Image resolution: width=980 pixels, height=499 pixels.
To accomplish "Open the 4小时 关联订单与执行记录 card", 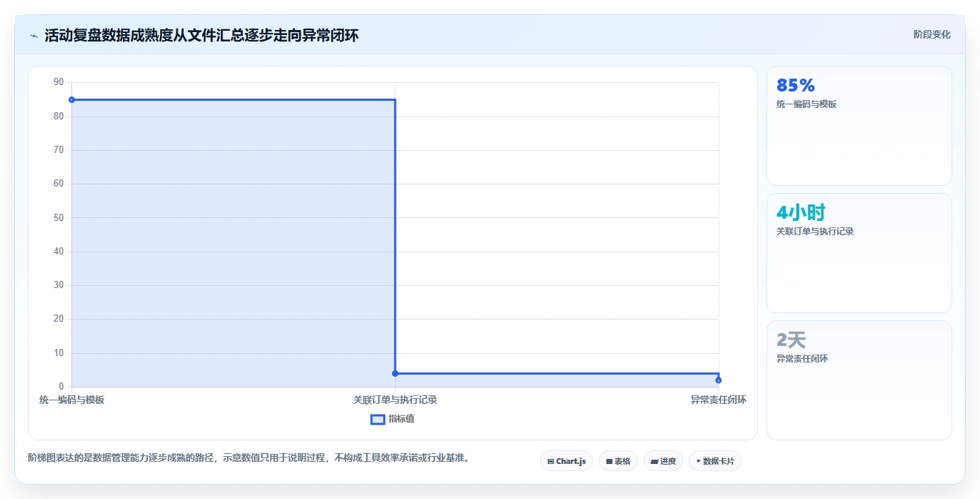I will point(859,253).
